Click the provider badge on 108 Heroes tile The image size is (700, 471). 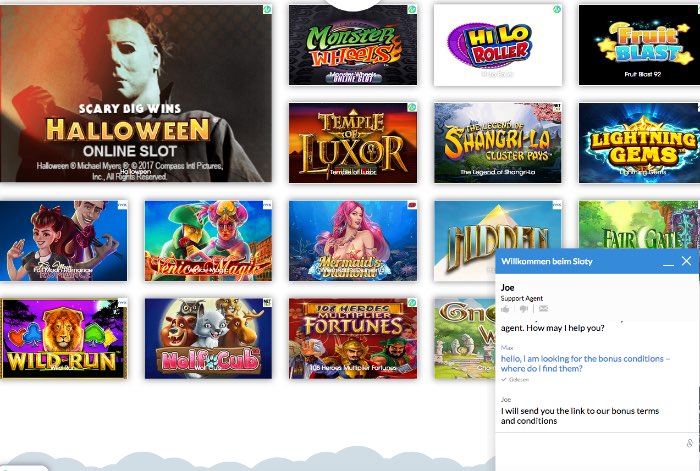[412, 303]
